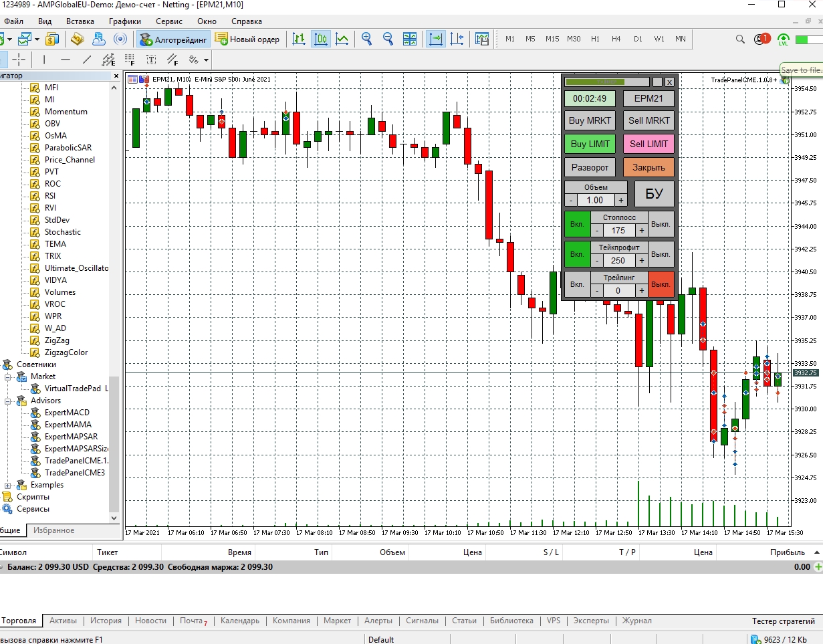823x644 pixels.
Task: Tile chart windows icon
Action: tap(410, 39)
